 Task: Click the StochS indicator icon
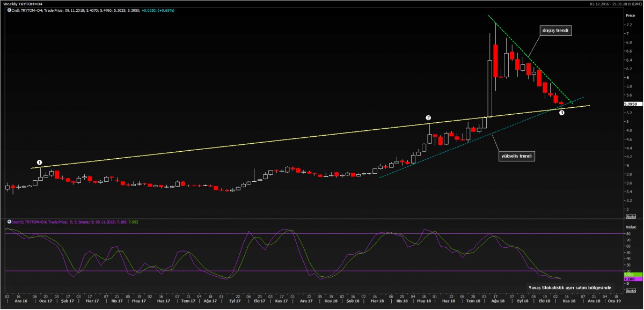tap(9, 220)
